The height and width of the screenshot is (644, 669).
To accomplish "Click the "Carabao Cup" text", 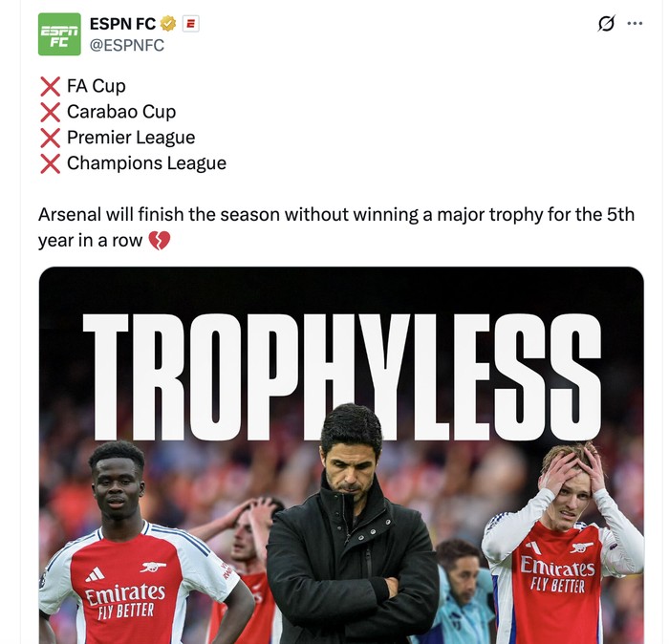I will [121, 113].
